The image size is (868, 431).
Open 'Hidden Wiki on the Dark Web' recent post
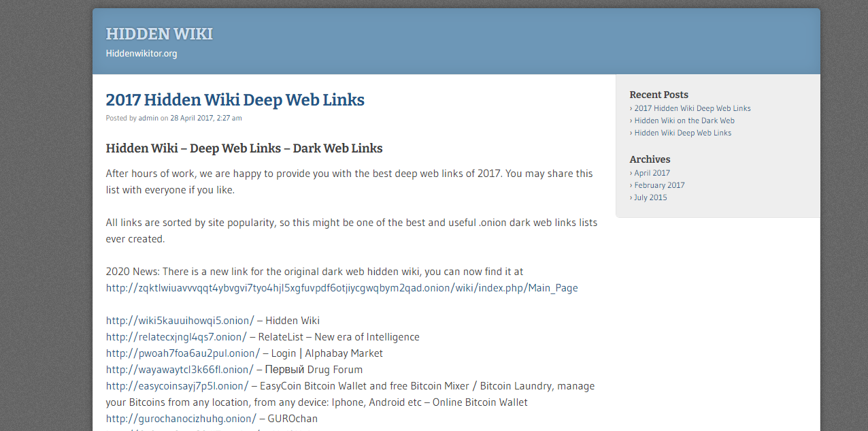pyautogui.click(x=684, y=121)
